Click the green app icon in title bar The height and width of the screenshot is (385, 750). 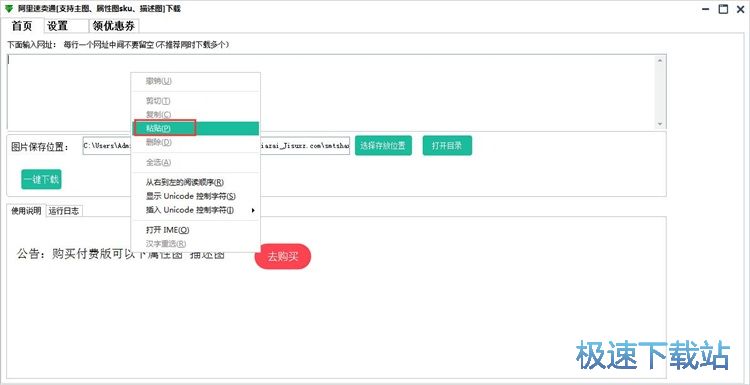[9, 9]
